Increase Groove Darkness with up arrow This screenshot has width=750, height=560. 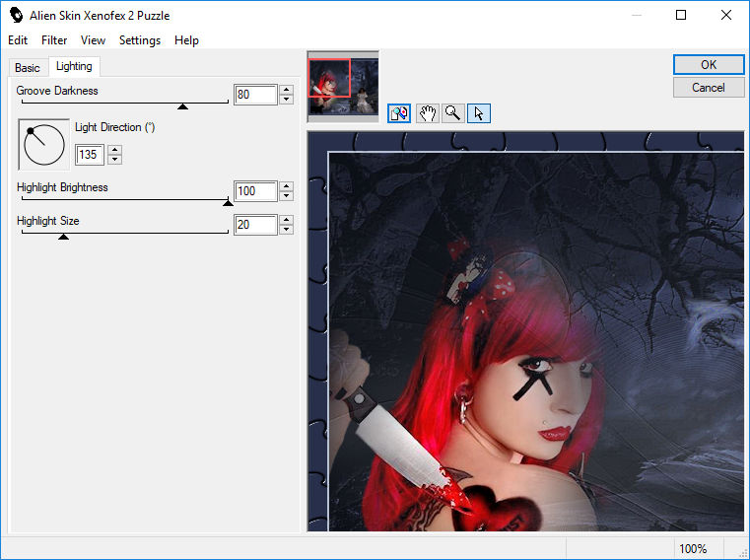286,90
